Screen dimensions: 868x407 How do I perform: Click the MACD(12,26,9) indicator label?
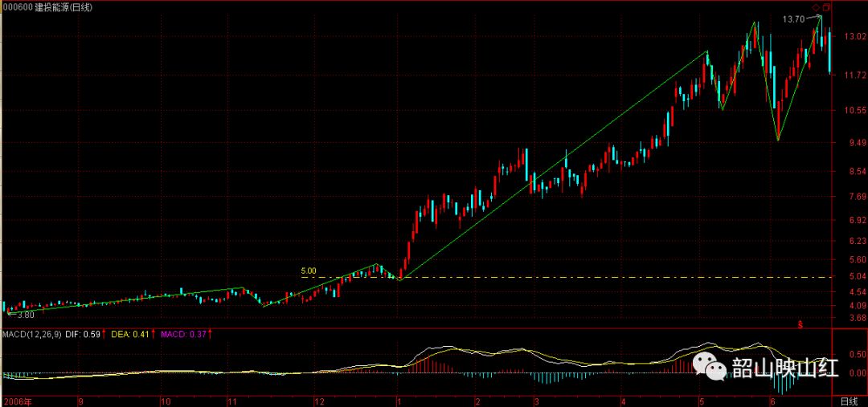click(32, 335)
